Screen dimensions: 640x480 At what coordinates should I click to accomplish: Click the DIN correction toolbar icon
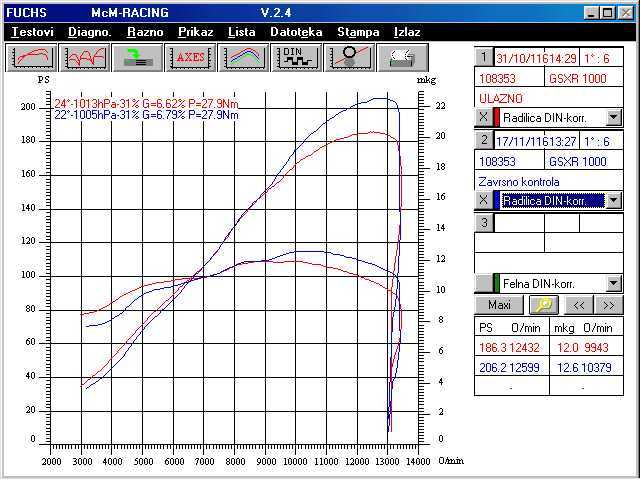(x=296, y=57)
